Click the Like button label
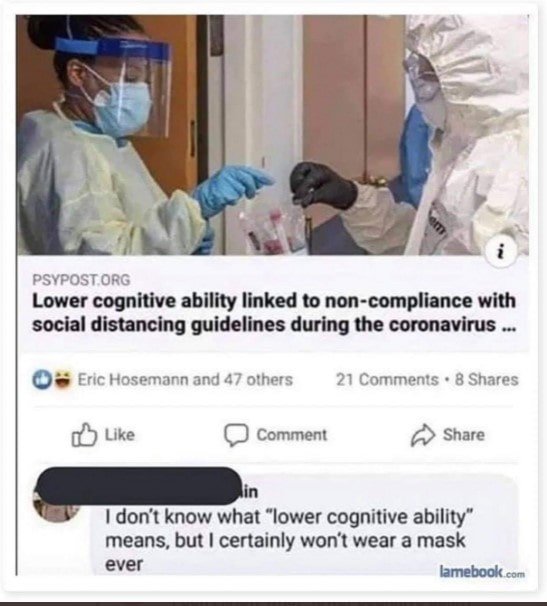Viewport: 547px width, 606px height. click(x=120, y=435)
